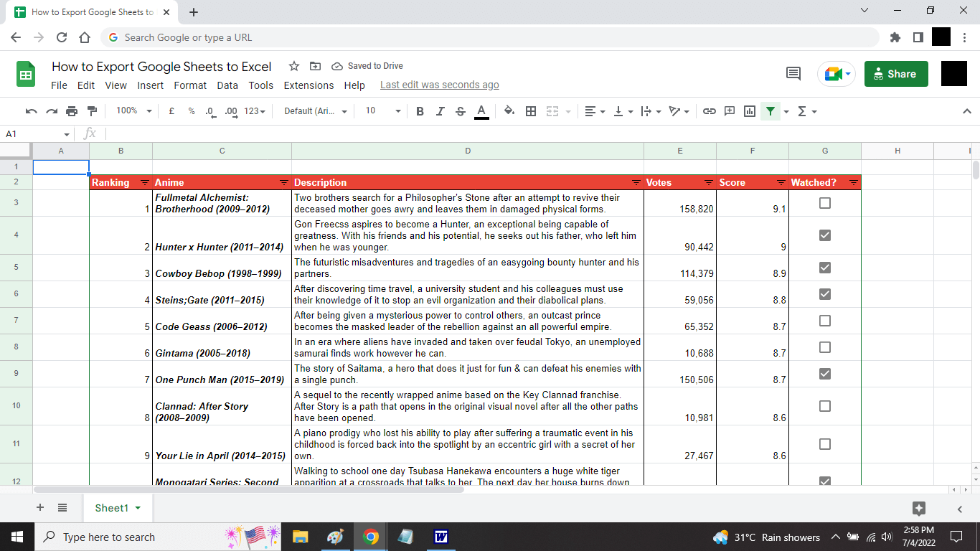Image resolution: width=980 pixels, height=551 pixels.
Task: Insert a chart via toolbar icon
Action: click(x=748, y=111)
